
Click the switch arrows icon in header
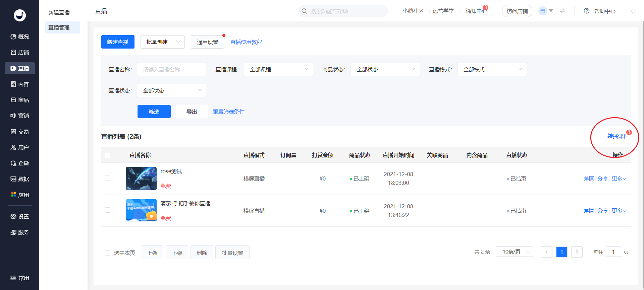click(562, 11)
